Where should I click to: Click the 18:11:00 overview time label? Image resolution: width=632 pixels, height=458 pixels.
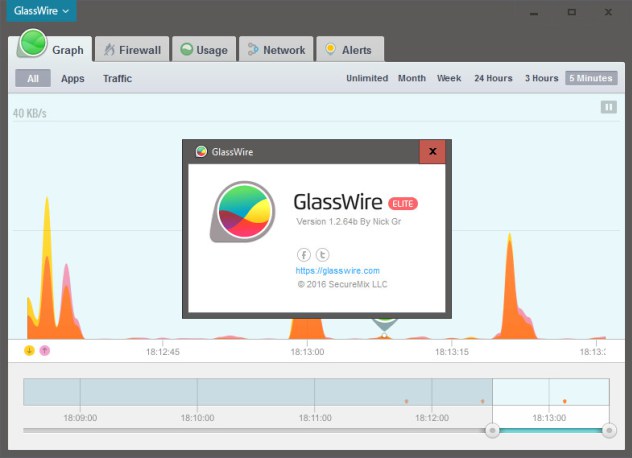[x=315, y=418]
